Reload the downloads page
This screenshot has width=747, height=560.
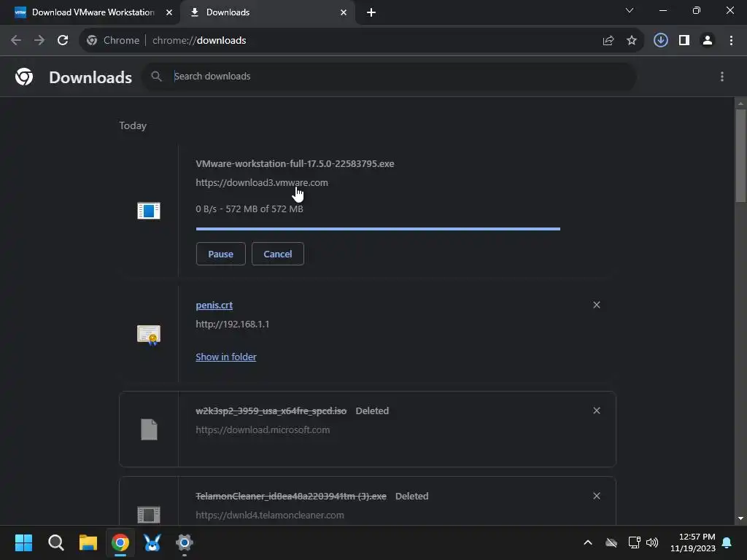coord(63,41)
